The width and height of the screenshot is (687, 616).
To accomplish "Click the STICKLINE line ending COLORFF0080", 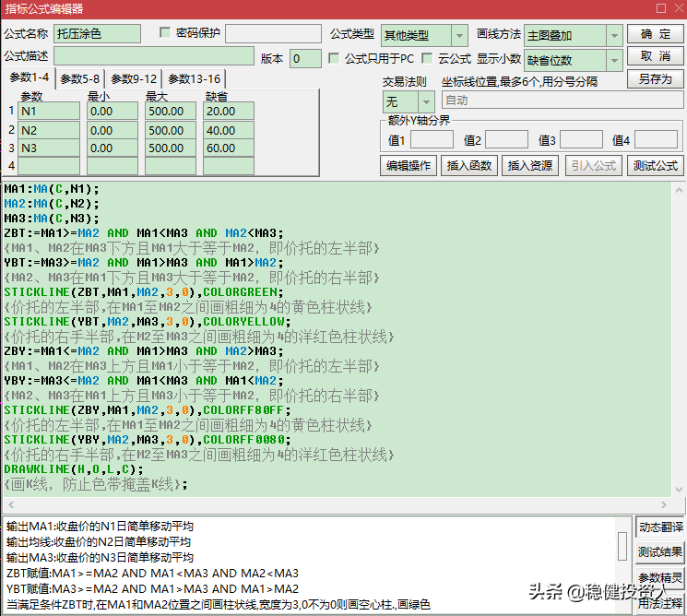I will pyautogui.click(x=148, y=440).
